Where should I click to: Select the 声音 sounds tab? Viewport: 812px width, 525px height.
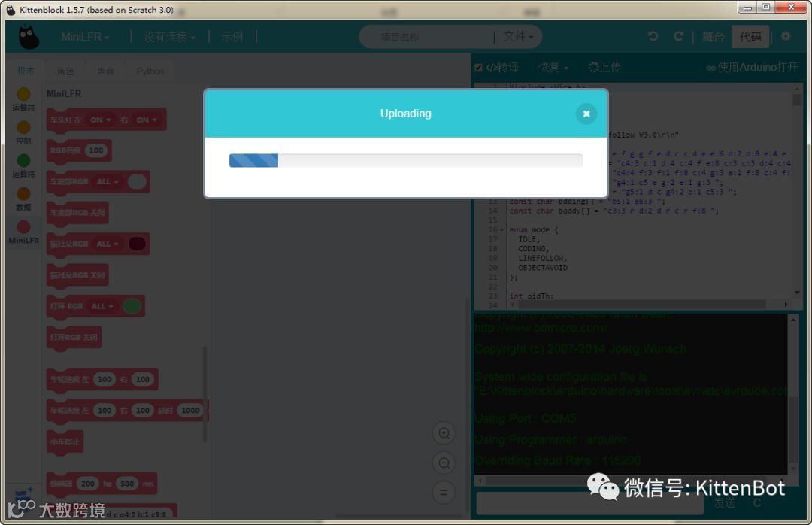105,71
